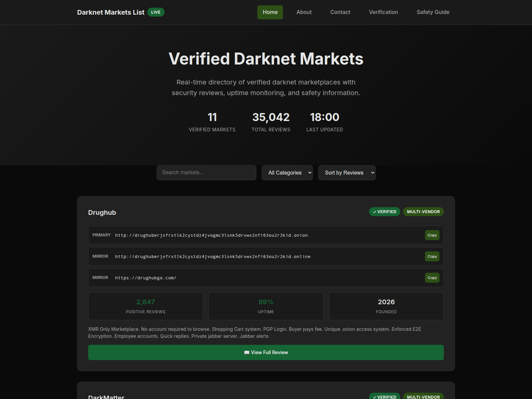
Task: Go to the About page
Action: coord(304,12)
